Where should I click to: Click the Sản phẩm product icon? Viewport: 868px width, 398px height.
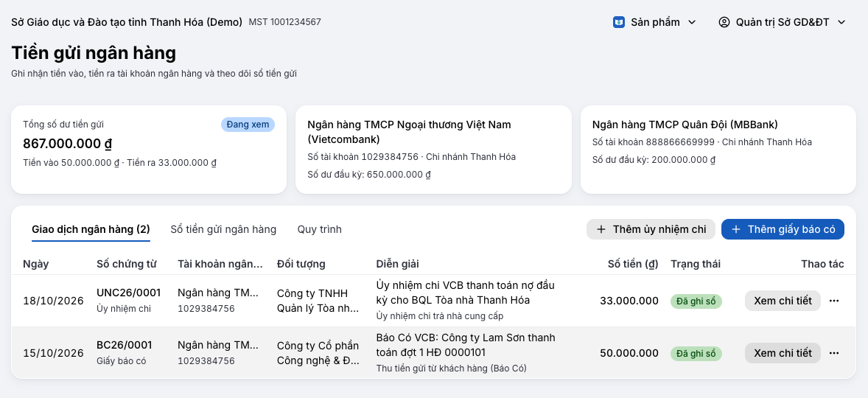(619, 22)
